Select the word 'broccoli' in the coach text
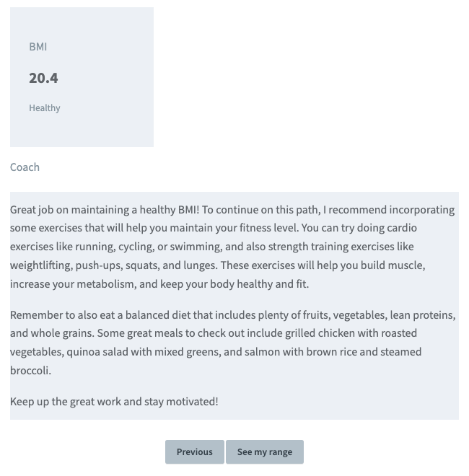Image resolution: width=469 pixels, height=476 pixels. pos(32,370)
